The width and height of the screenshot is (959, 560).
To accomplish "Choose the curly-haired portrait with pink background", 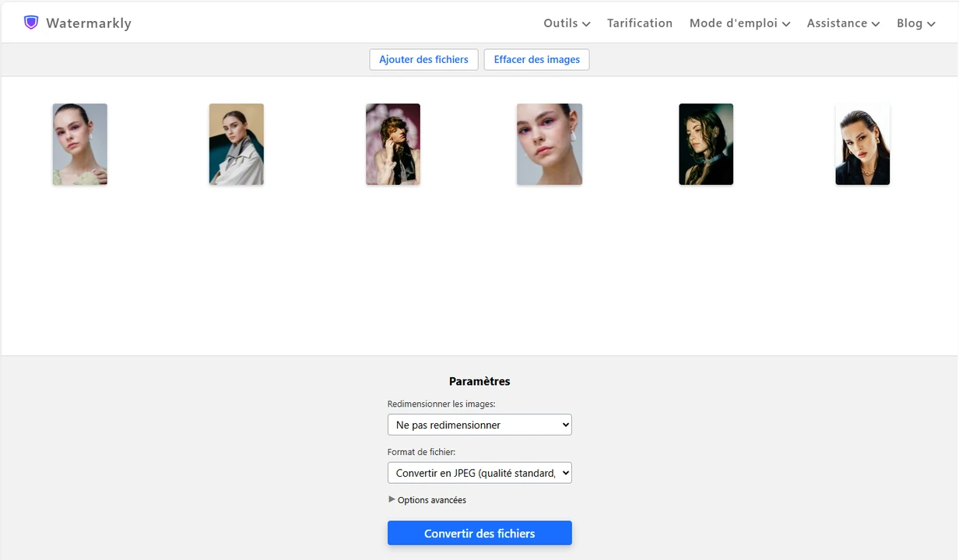I will [x=393, y=145].
